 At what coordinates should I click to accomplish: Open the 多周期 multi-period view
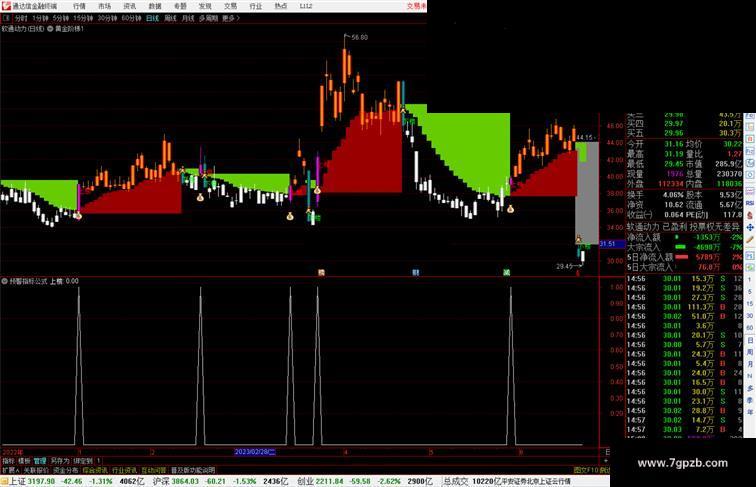(x=208, y=18)
